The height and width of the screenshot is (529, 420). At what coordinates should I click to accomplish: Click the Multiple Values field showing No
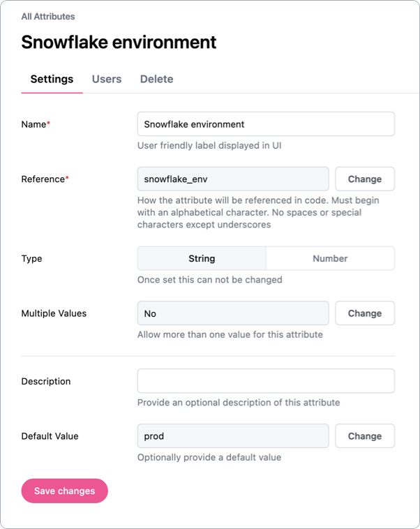[233, 313]
